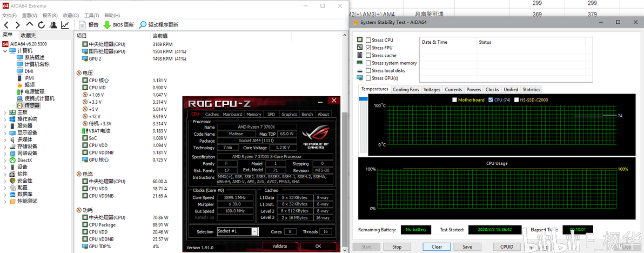This screenshot has height=253, width=644.
Task: Switch to Cooling Fans tab
Action: point(406,90)
